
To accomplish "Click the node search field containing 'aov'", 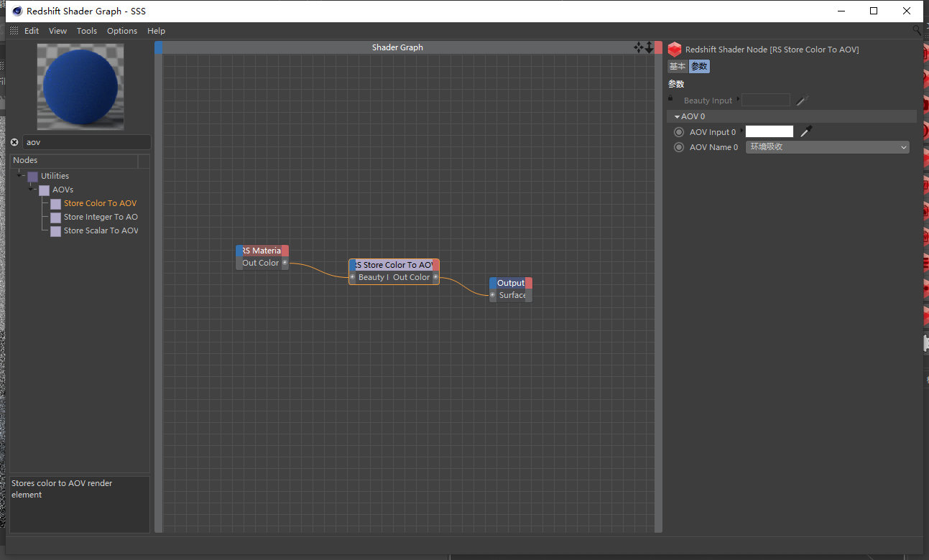I will (x=87, y=142).
